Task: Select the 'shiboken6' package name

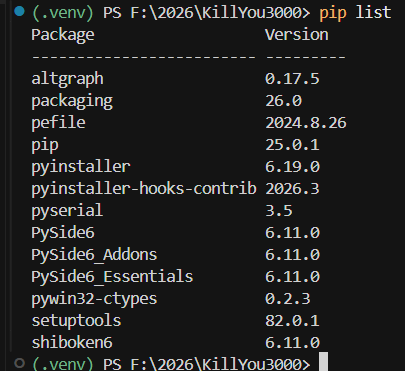Action: click(72, 343)
